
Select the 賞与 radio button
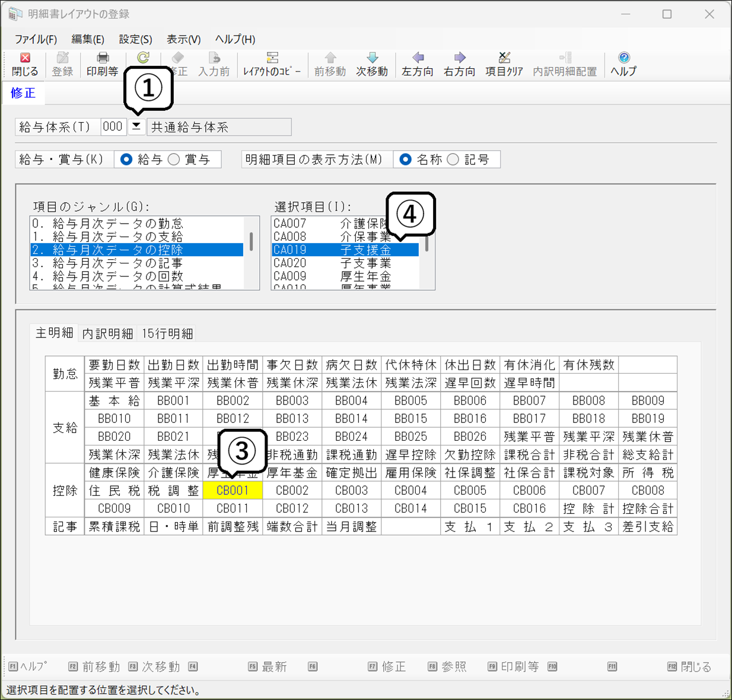coord(174,160)
